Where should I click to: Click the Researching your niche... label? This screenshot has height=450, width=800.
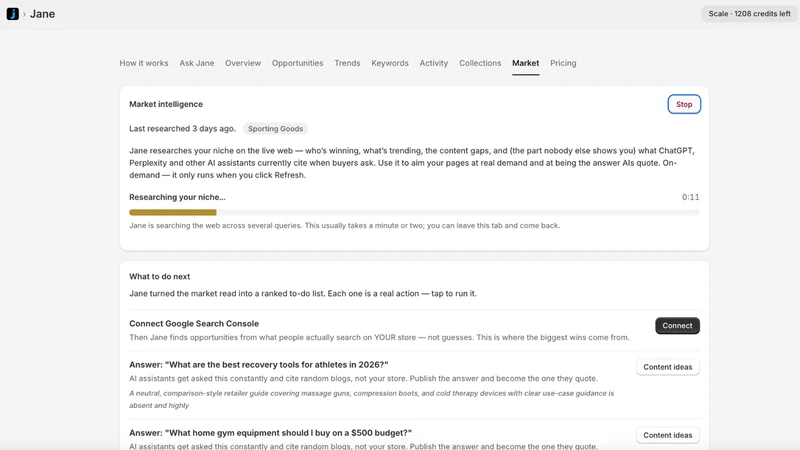click(177, 197)
